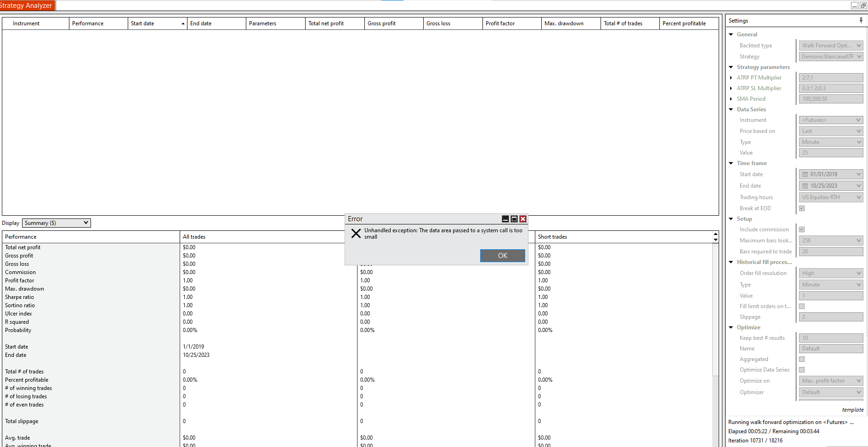Click the 10/25/2023 End date value in All trades
Screen dimensions: 868x447
pyautogui.click(x=196, y=355)
